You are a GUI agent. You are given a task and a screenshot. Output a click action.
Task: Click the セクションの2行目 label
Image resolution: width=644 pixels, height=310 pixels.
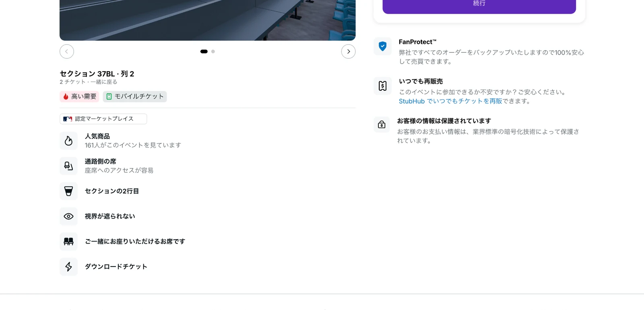click(x=112, y=191)
